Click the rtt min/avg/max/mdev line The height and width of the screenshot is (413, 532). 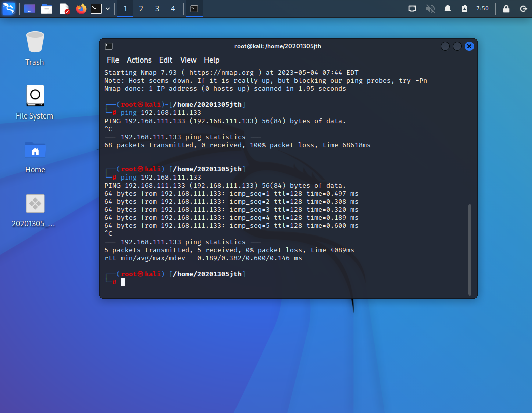[203, 258]
